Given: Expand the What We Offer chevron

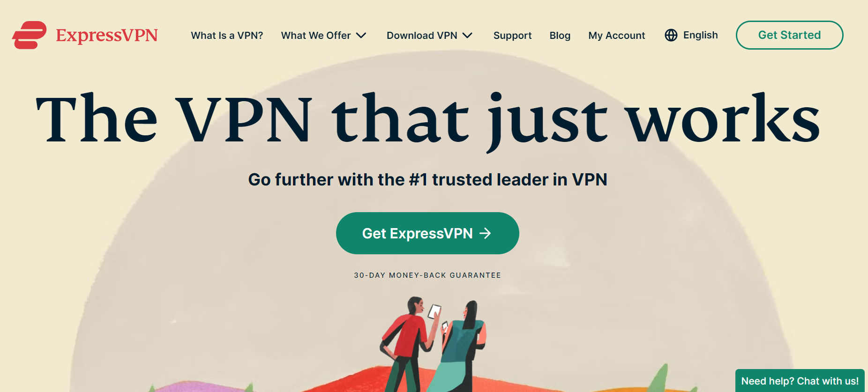Looking at the screenshot, I should coord(361,36).
